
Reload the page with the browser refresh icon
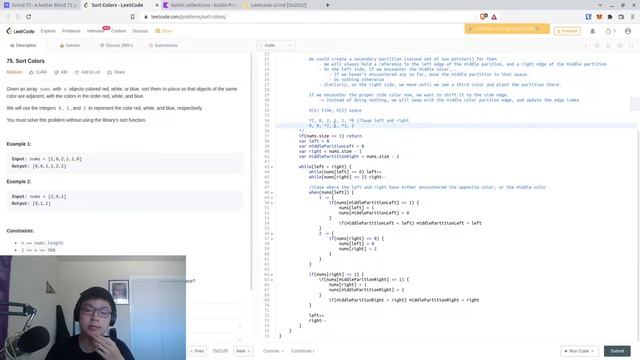point(29,17)
